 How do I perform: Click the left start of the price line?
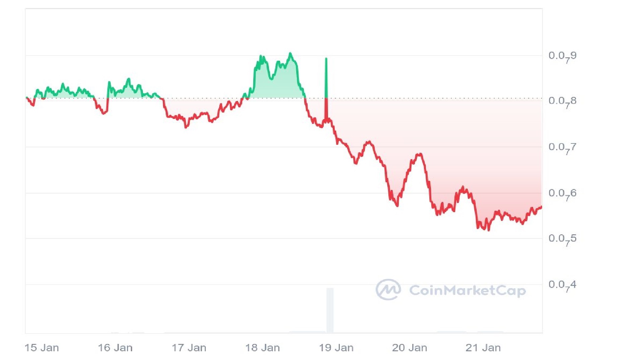coord(27,98)
